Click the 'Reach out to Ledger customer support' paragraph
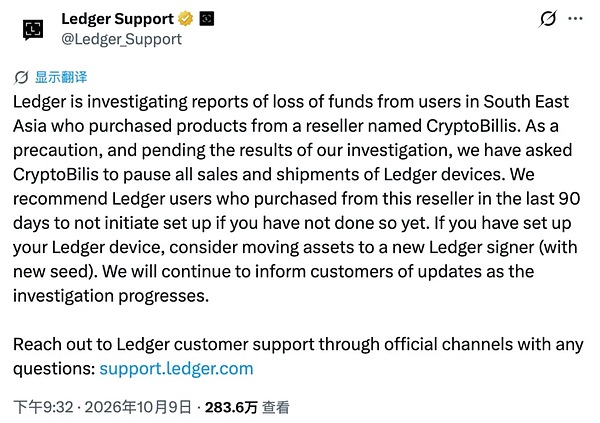600x423 pixels. [x=298, y=356]
